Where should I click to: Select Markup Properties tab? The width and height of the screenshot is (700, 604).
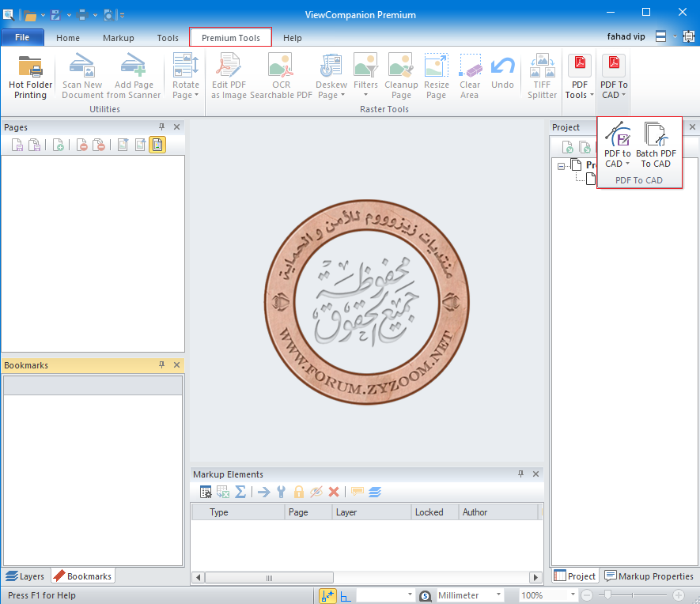pos(649,576)
